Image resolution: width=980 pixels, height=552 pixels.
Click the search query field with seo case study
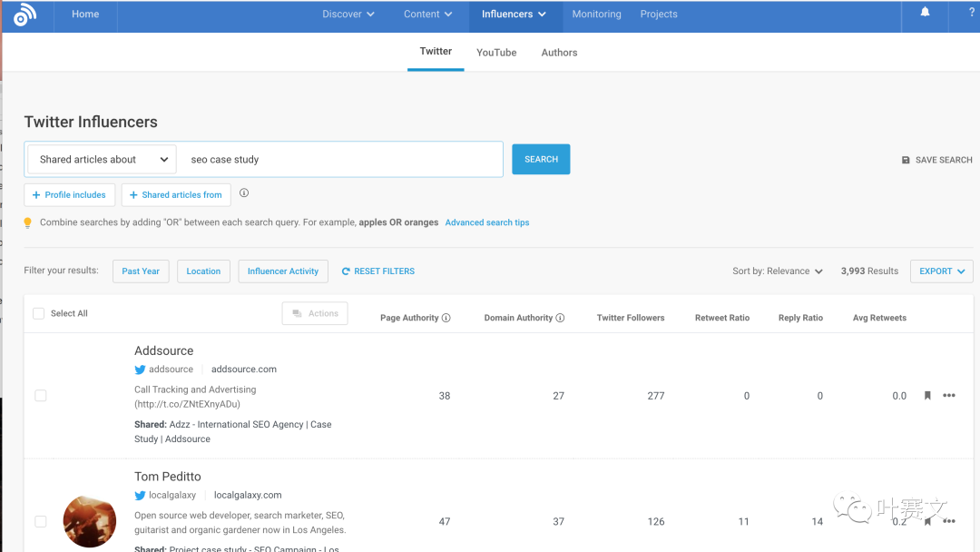coord(340,160)
